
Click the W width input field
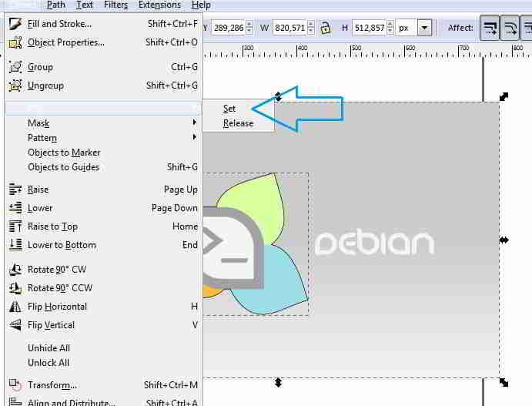tap(289, 28)
